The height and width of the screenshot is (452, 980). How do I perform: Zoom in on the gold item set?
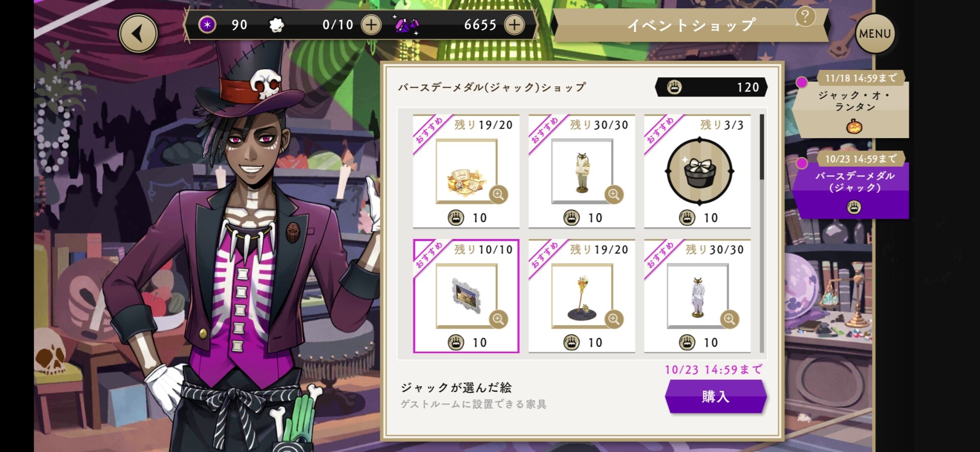click(498, 194)
